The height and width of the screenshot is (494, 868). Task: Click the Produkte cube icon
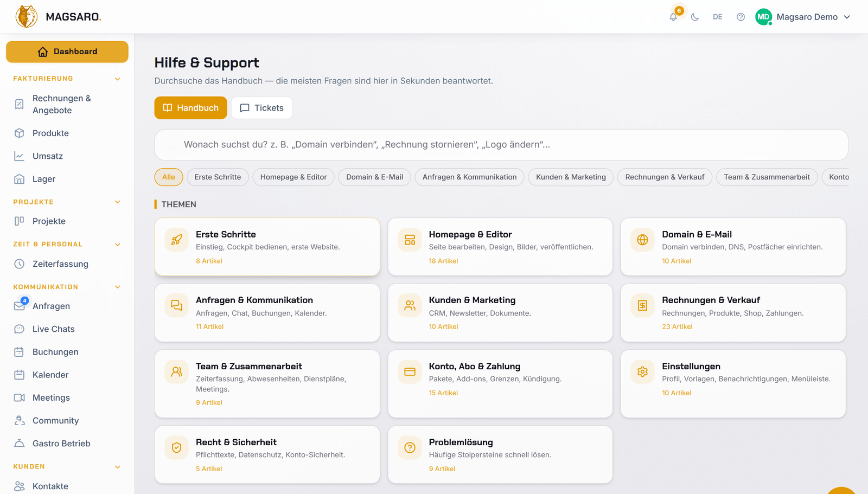tap(20, 133)
